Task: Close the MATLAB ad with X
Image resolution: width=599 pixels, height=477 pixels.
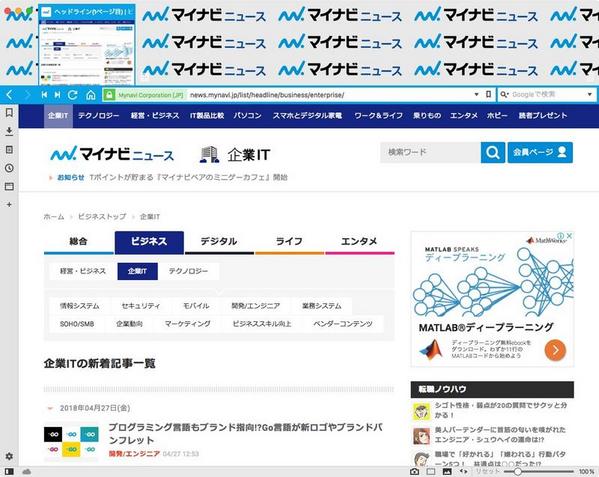Action: pyautogui.click(x=569, y=236)
